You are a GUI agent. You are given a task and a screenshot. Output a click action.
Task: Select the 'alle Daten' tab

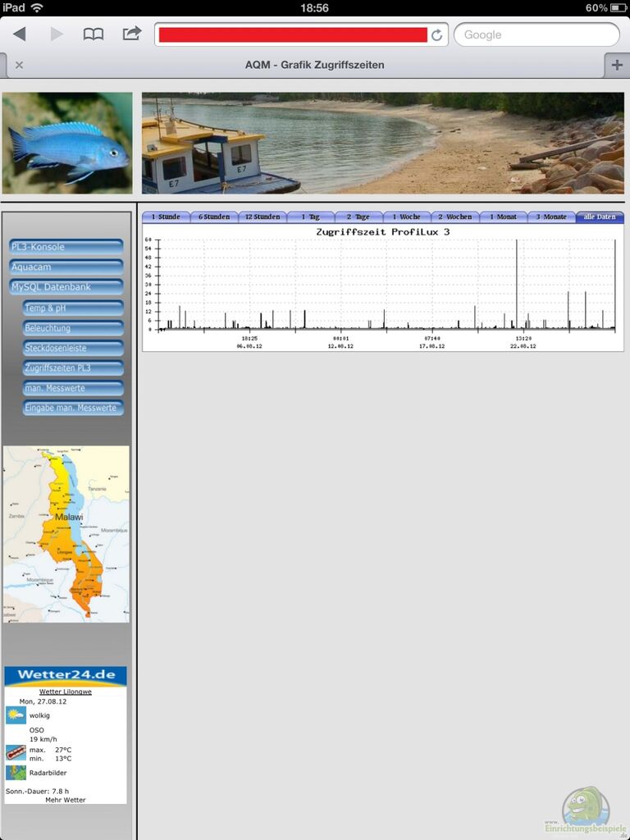point(600,217)
